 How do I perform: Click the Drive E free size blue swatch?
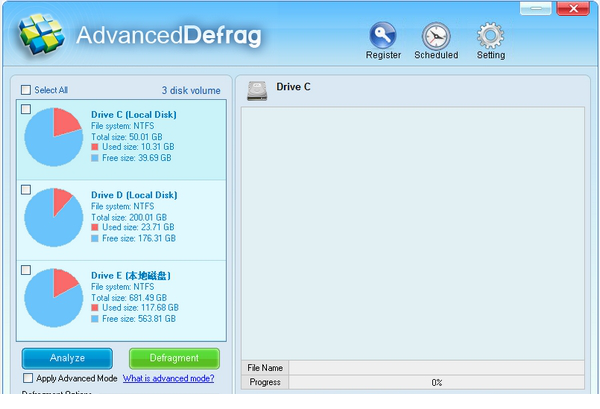tap(95, 319)
